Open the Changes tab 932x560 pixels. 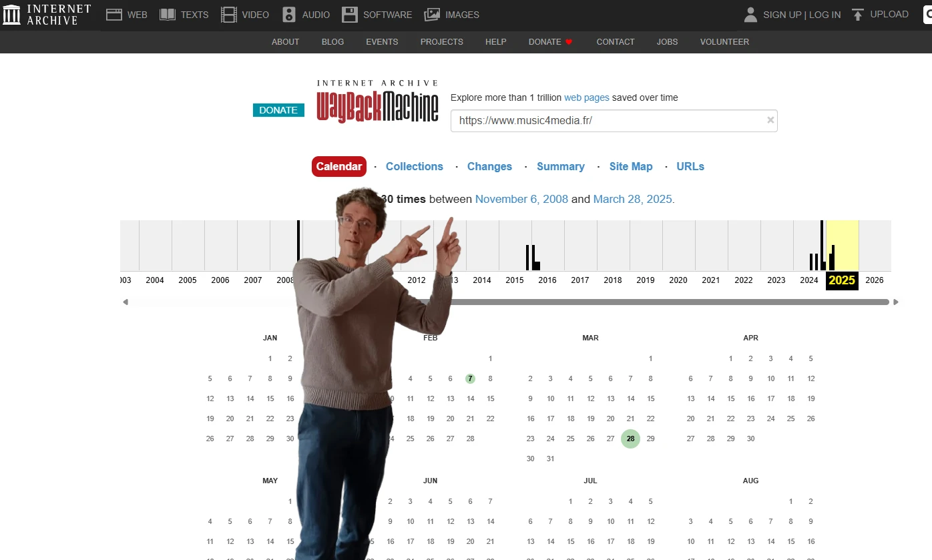[x=489, y=166]
